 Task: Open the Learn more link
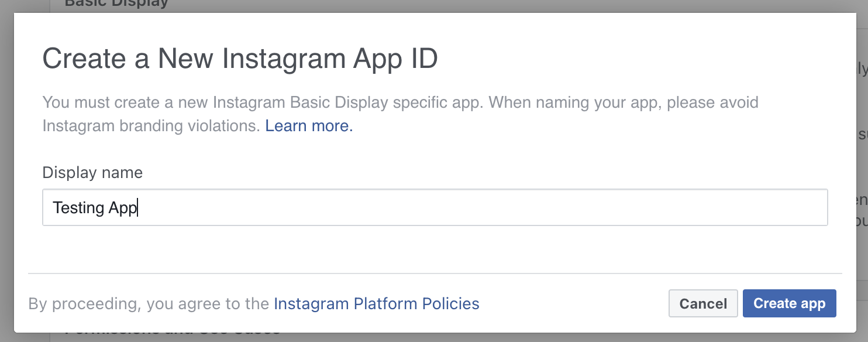pos(309,125)
